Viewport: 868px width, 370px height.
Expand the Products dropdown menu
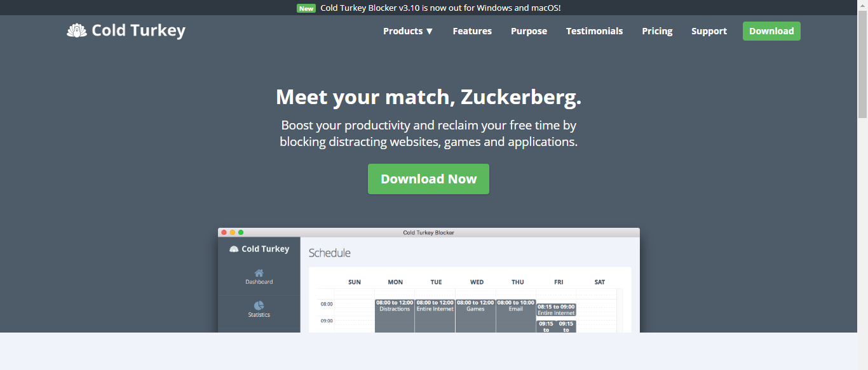408,31
